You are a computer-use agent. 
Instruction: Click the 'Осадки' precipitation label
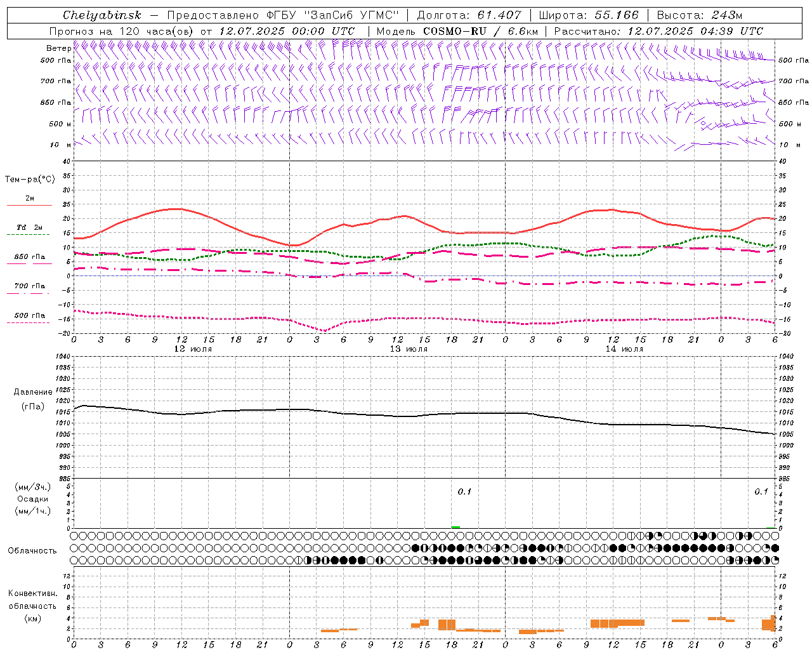click(x=32, y=499)
